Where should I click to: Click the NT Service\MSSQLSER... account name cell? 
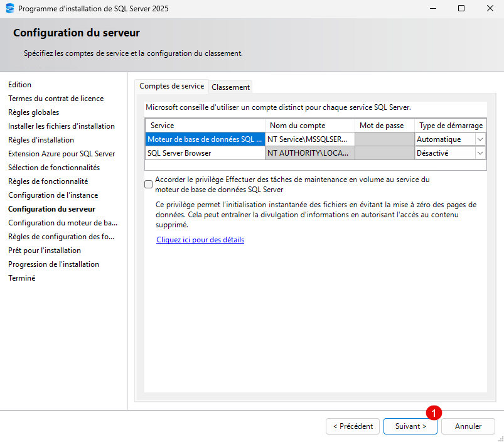310,139
